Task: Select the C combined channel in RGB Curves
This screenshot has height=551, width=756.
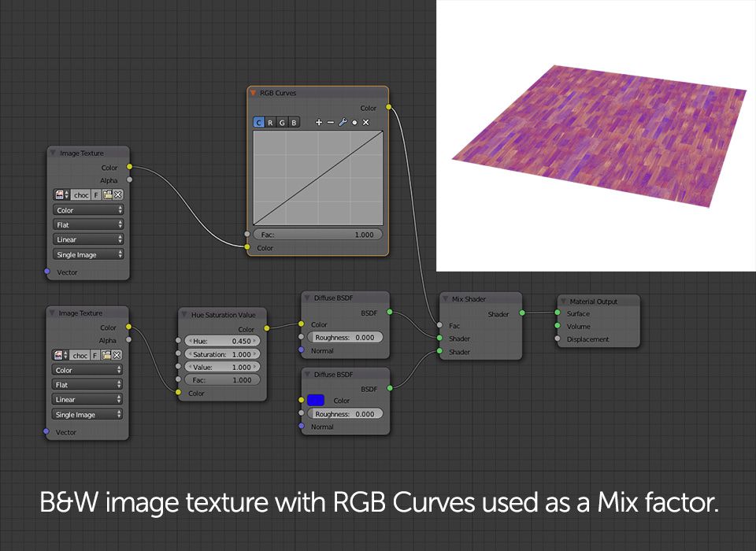Action: [259, 123]
